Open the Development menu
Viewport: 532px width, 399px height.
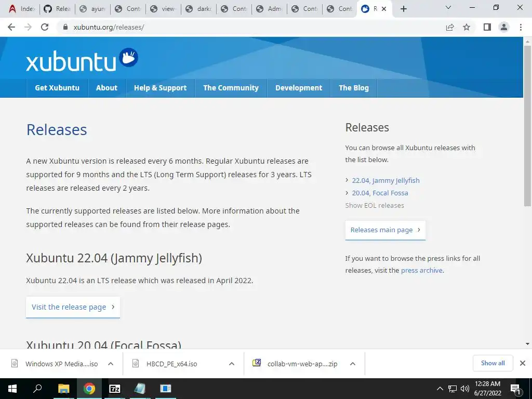(x=299, y=88)
